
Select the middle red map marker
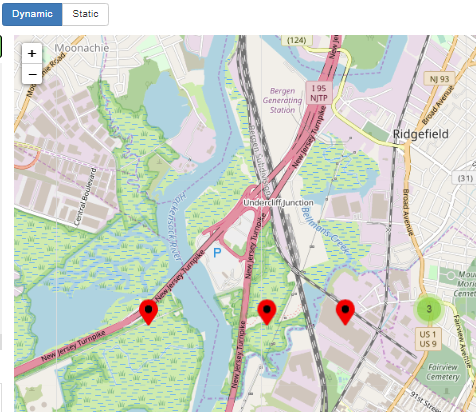(x=267, y=312)
